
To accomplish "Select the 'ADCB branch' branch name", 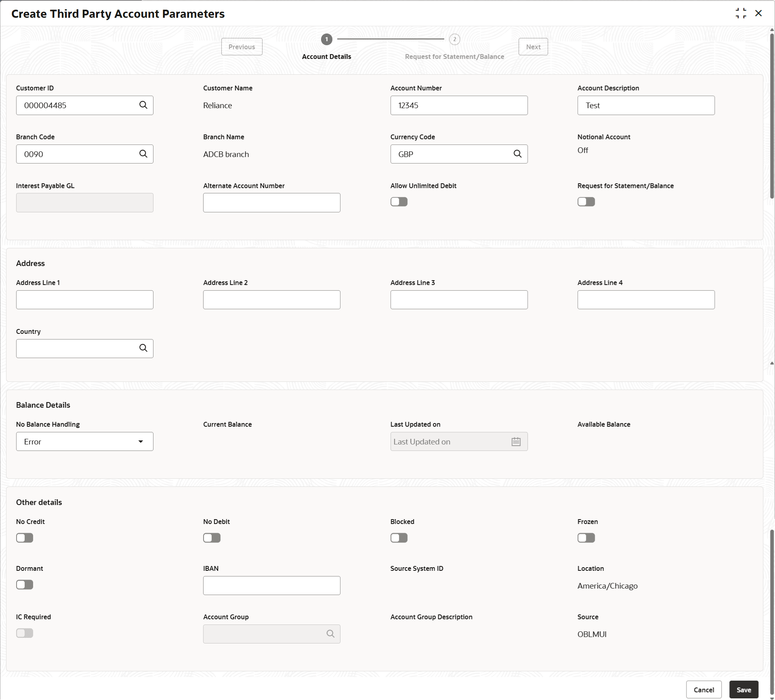I will (226, 154).
